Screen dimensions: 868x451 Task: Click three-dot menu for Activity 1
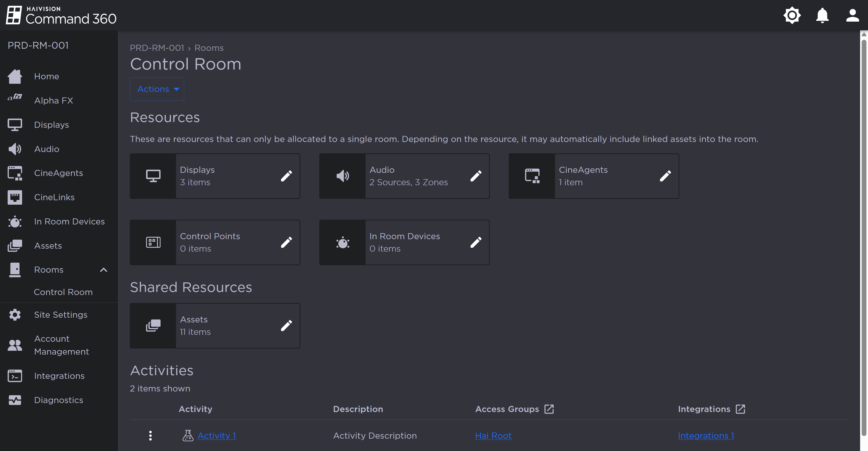(150, 435)
